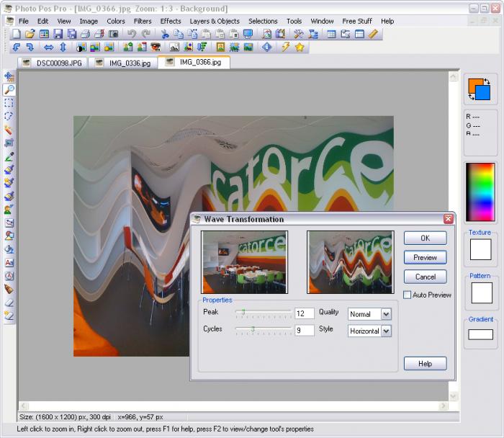The width and height of the screenshot is (504, 438).
Task: Click the Gradient swatch box
Action: (x=480, y=334)
